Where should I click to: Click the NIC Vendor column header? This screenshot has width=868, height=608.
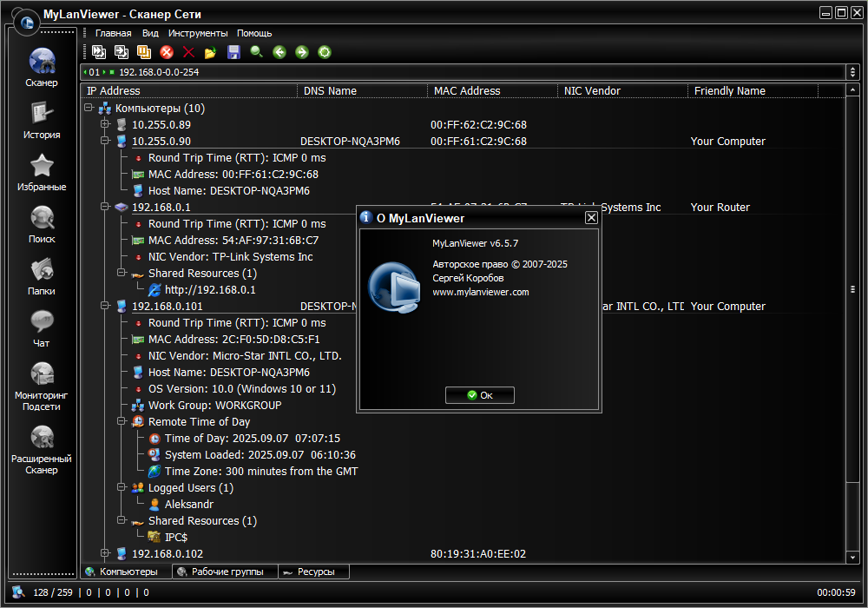pyautogui.click(x=622, y=91)
